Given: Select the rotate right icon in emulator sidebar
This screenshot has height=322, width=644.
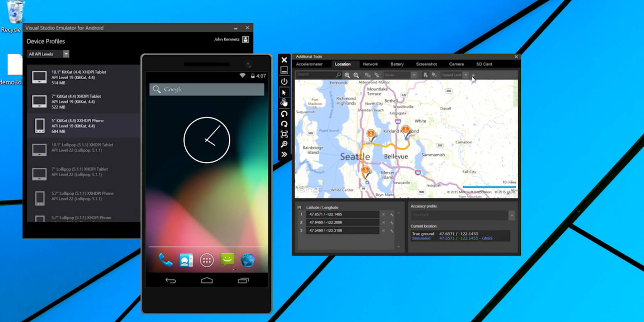Looking at the screenshot, I should 284,124.
